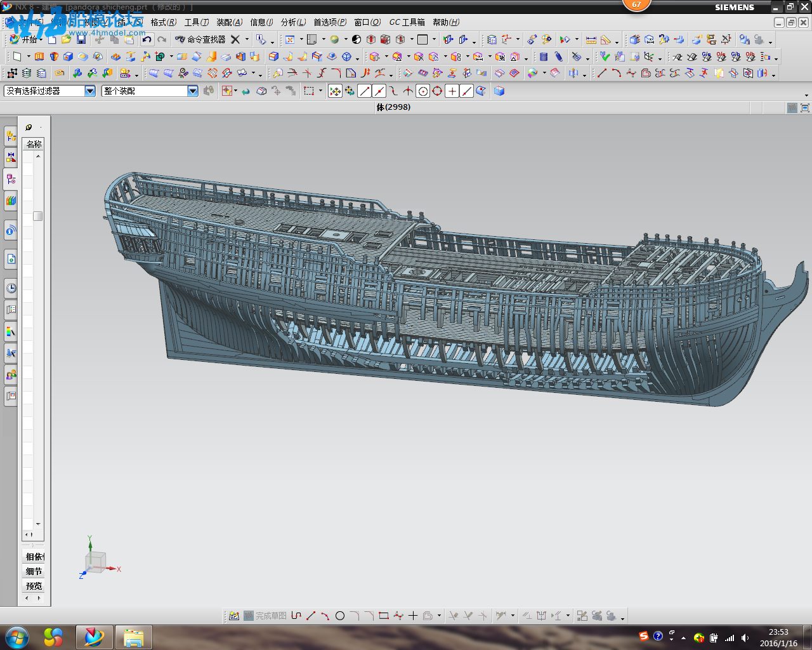Viewport: 812px width, 650px height.
Task: Open the part navigator sidebar tab
Action: tap(11, 178)
